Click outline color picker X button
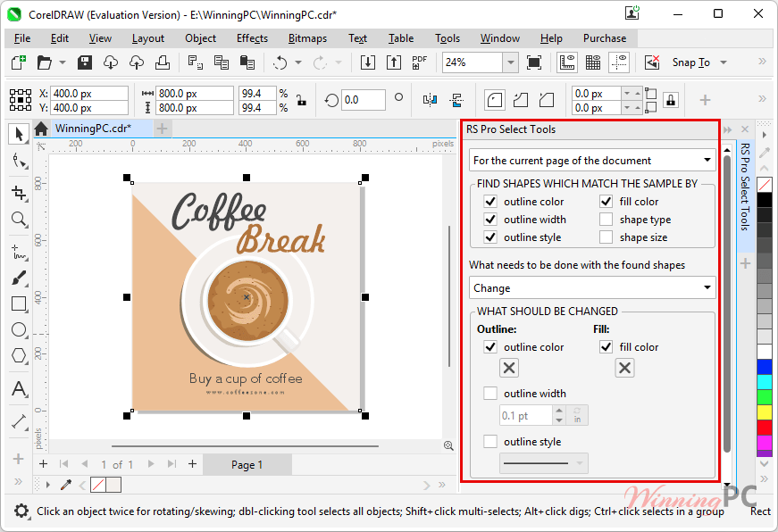Screen dimensions: 778x532 tap(508, 368)
